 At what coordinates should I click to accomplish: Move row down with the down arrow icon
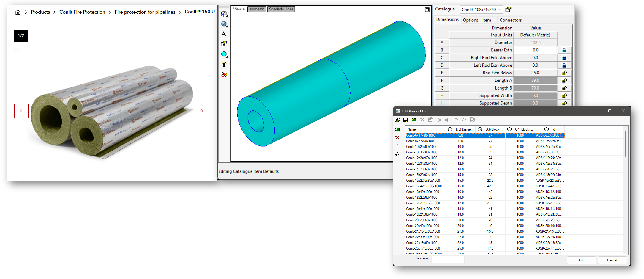click(x=397, y=154)
